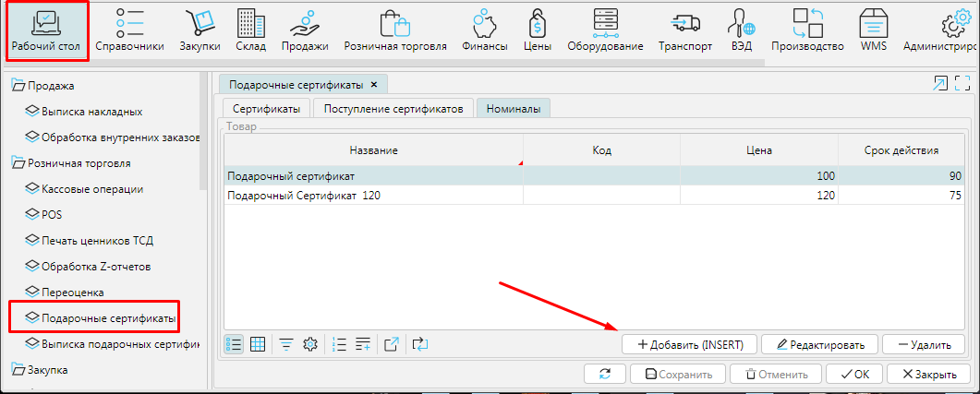Click the export icon in table toolbar
This screenshot has width=980, height=394.
pos(392,344)
